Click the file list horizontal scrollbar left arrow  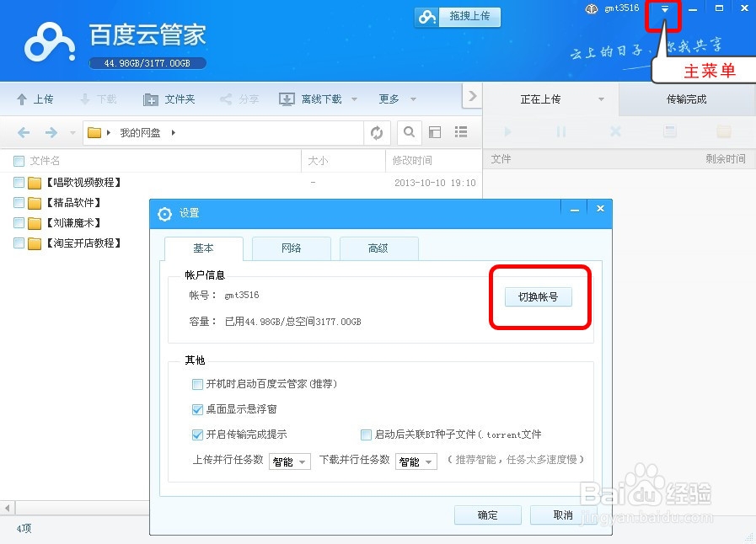[8, 508]
